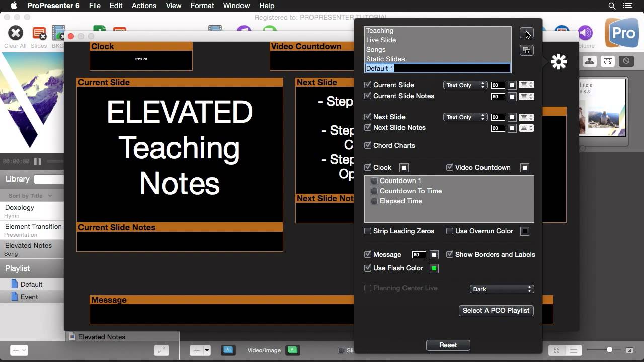Open the Edit menu
Screen dimensions: 644x362
coord(116,6)
